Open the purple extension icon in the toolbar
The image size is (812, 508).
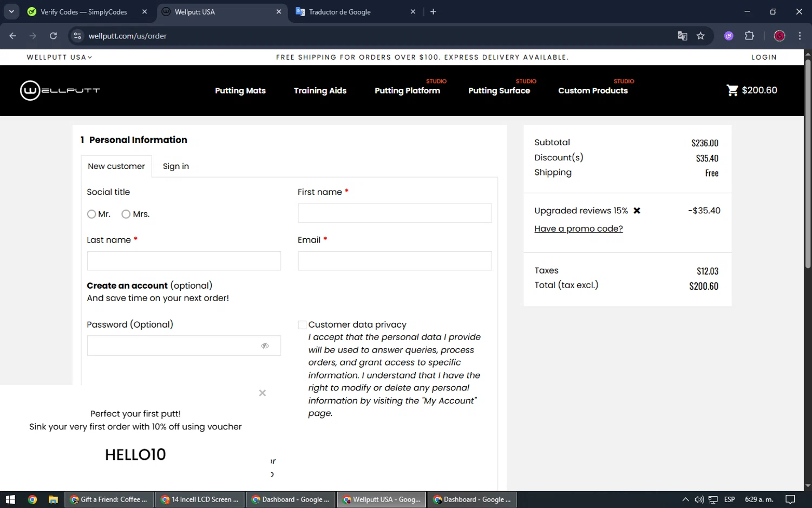[x=729, y=36]
